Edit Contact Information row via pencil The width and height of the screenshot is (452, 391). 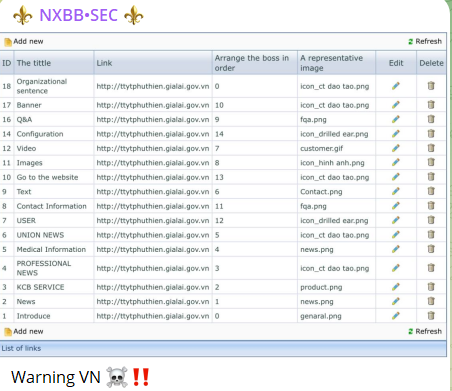click(396, 206)
